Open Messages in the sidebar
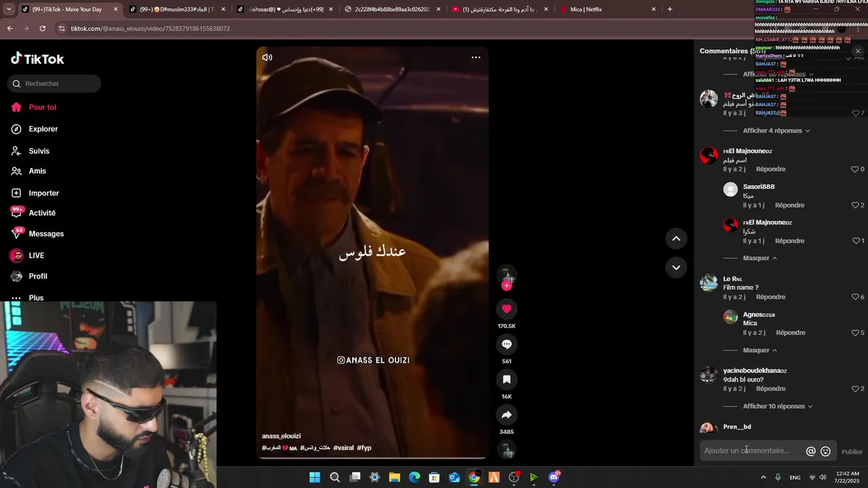The image size is (868, 488). 46,234
